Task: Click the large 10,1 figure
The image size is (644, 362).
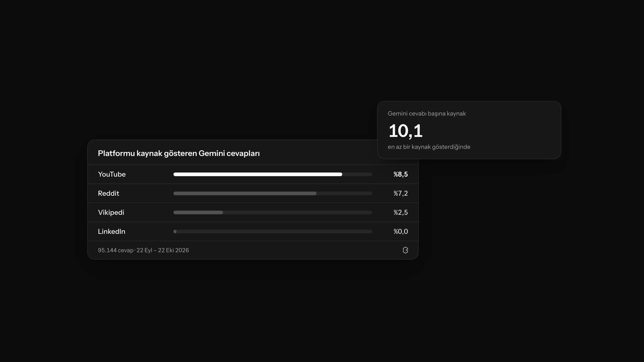Action: pos(405,131)
